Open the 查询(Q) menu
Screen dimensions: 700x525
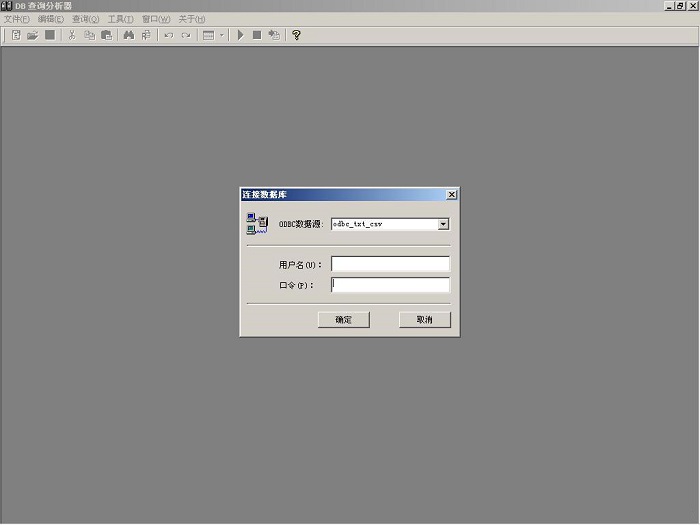pos(85,19)
